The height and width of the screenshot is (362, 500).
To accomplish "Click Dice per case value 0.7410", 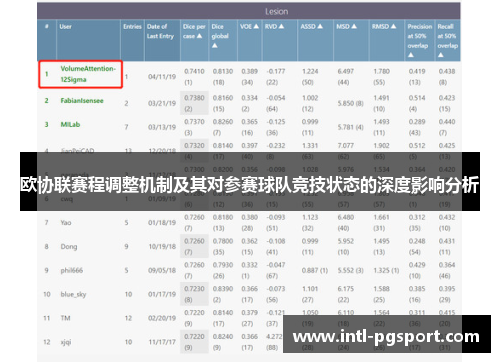I will (x=194, y=71).
